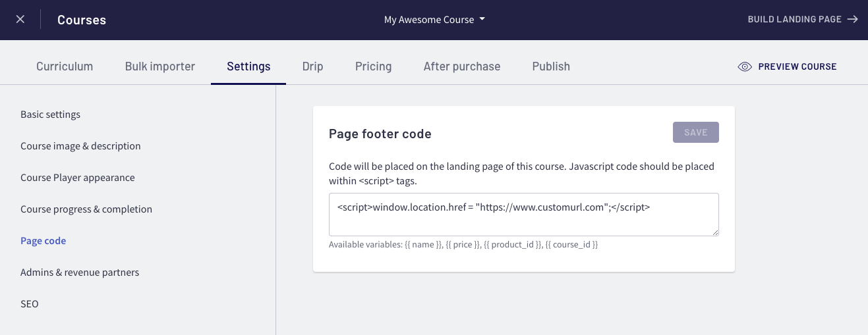Image resolution: width=868 pixels, height=335 pixels.
Task: Open the Publish tab
Action: point(551,66)
